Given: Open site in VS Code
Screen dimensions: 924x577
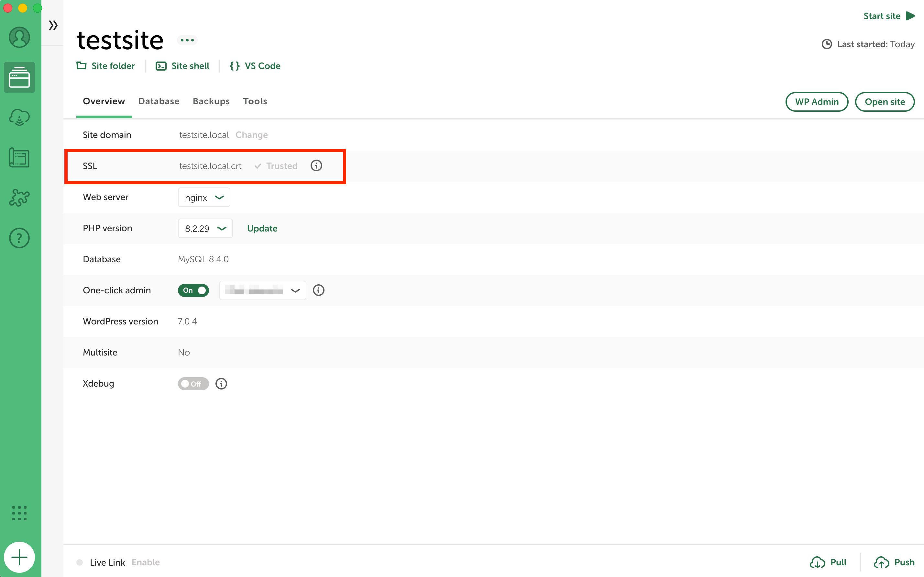Looking at the screenshot, I should coord(255,66).
